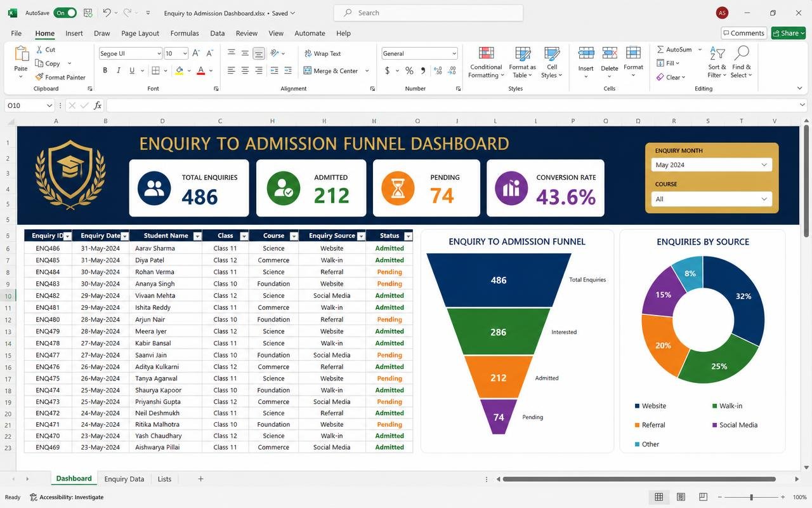Open Find & Select menu
This screenshot has height=508, width=812.
coord(742,62)
